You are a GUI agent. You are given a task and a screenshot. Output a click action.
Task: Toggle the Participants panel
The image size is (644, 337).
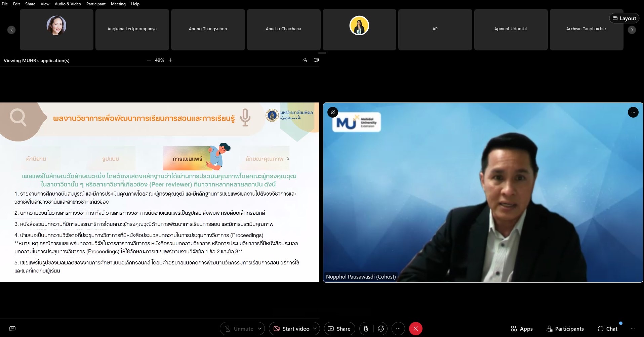565,329
